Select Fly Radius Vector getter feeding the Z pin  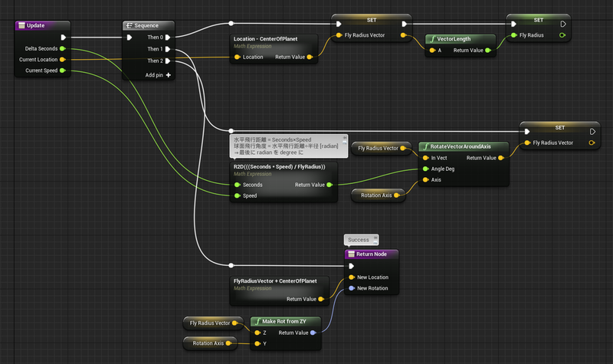(213, 323)
